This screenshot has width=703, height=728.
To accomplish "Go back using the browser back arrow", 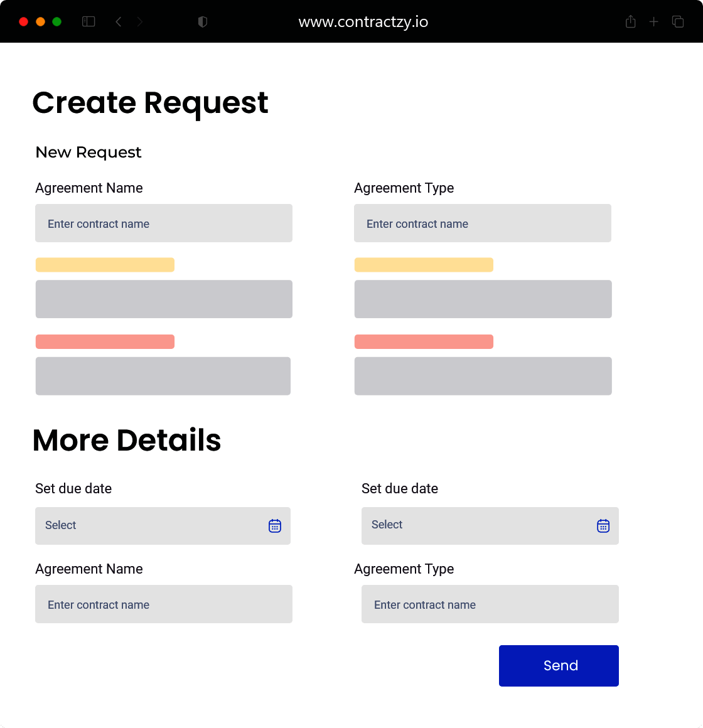I will [119, 22].
